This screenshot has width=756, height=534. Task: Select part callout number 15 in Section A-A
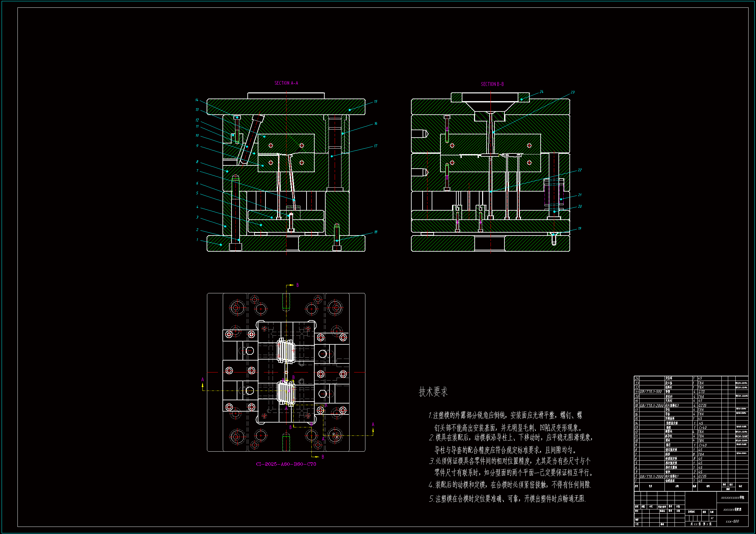point(375,102)
